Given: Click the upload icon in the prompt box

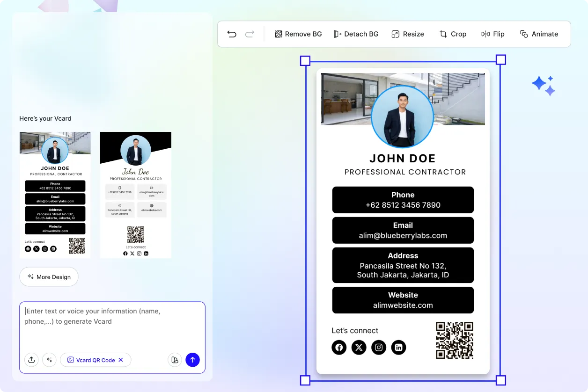Looking at the screenshot, I should (31, 360).
